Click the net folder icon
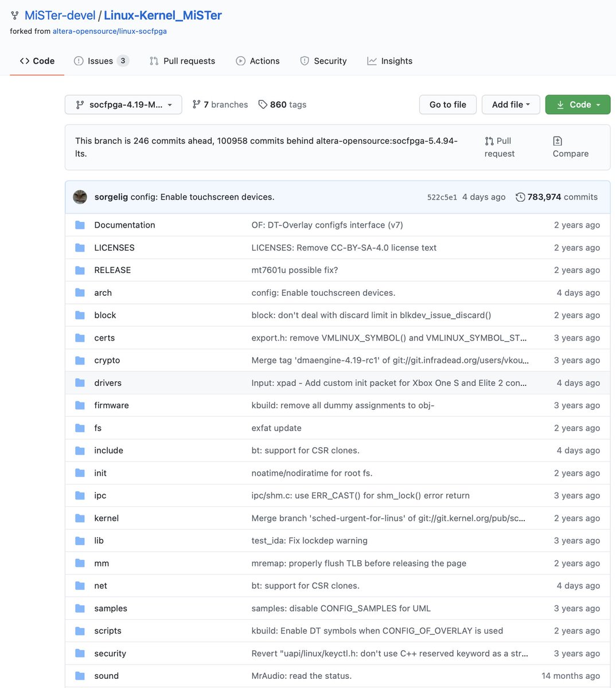The width and height of the screenshot is (616, 688). point(80,586)
